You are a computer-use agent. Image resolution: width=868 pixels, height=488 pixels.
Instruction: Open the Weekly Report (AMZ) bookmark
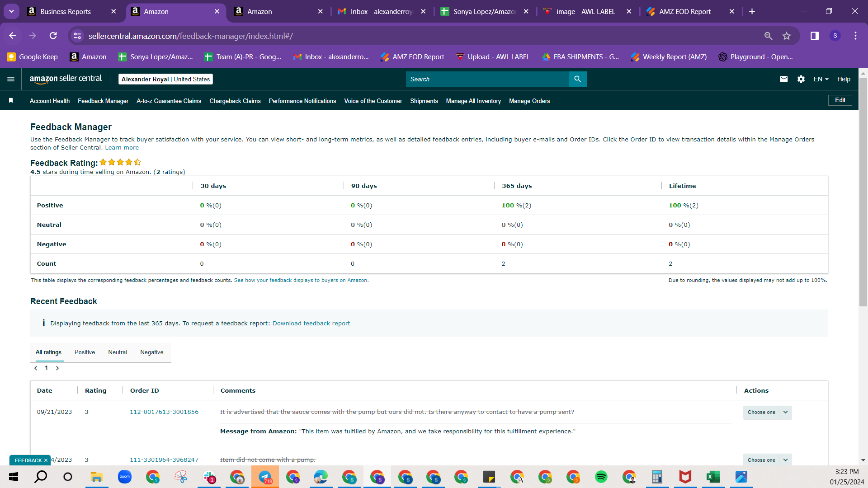pos(669,57)
